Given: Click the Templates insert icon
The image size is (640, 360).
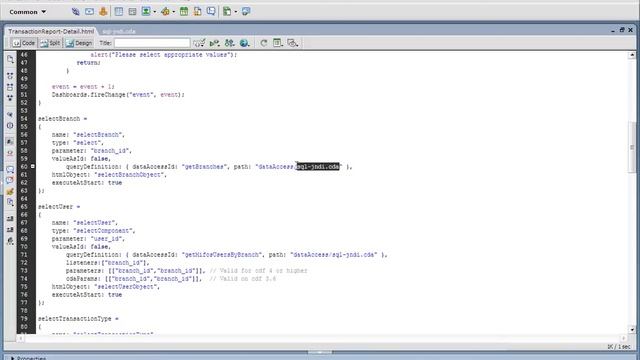Looking at the screenshot, I should tap(227, 11).
